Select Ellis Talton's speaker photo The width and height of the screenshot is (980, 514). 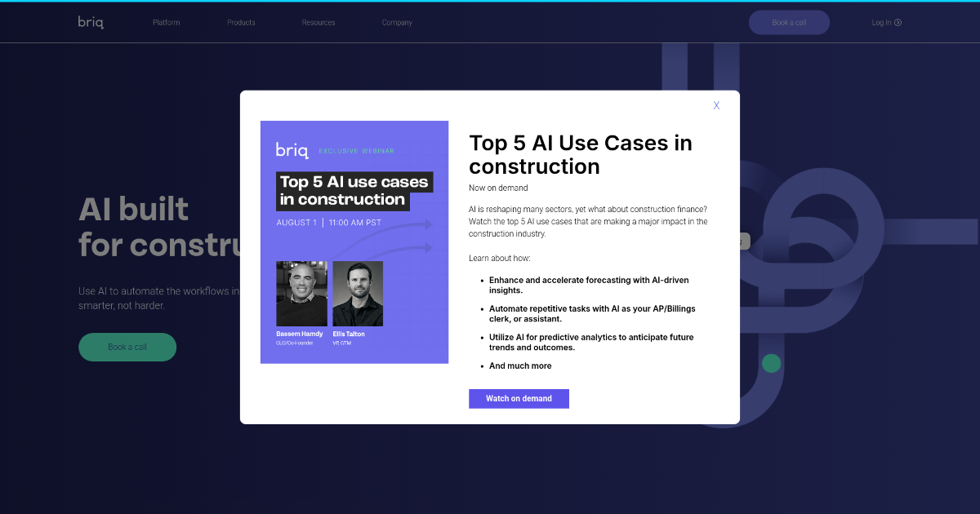[357, 293]
